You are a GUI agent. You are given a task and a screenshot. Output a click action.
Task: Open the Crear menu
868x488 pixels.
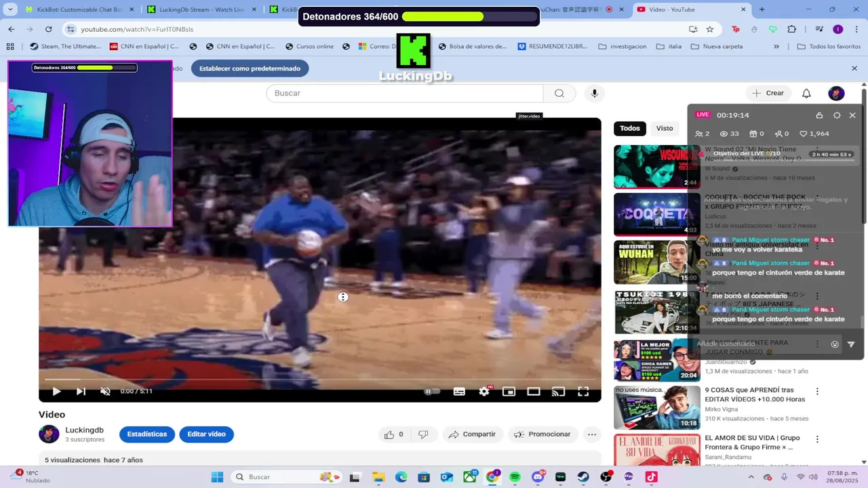(x=768, y=93)
